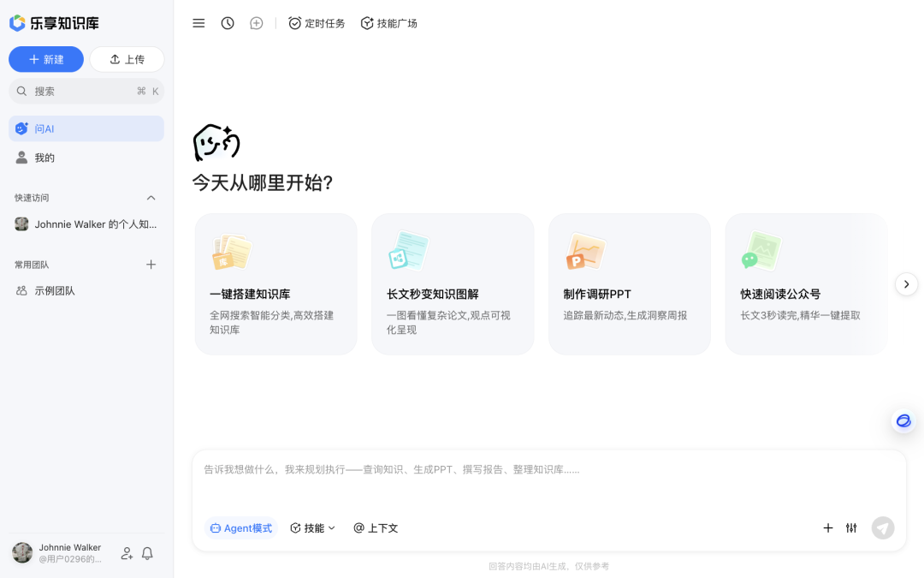Click the 示例团队 people icon
This screenshot has width=924, height=578.
[x=21, y=291]
